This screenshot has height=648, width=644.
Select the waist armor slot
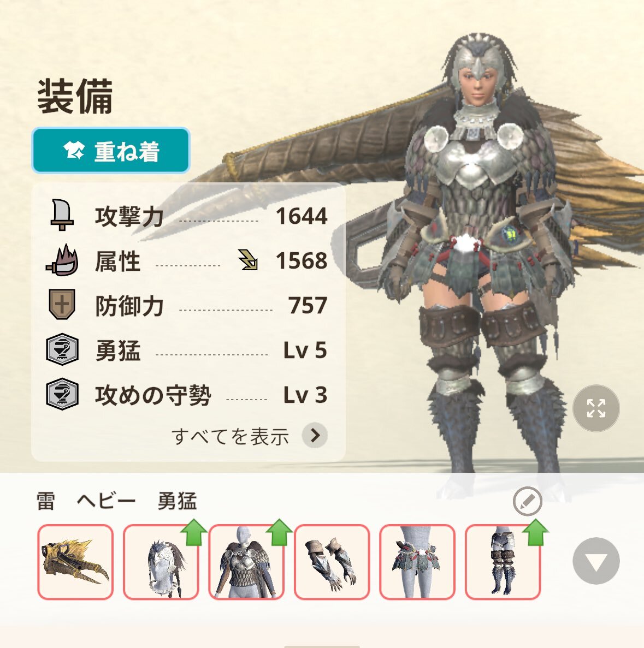pos(417,562)
